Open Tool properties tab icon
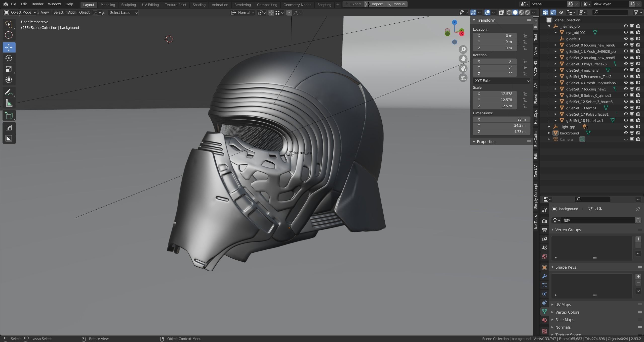This screenshot has height=342, width=644. click(544, 210)
